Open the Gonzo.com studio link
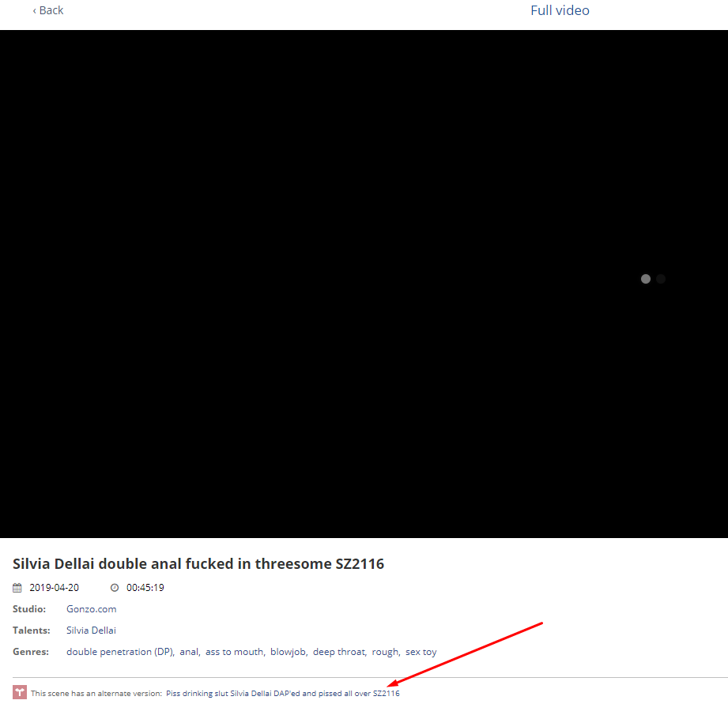This screenshot has width=728, height=719. (91, 609)
